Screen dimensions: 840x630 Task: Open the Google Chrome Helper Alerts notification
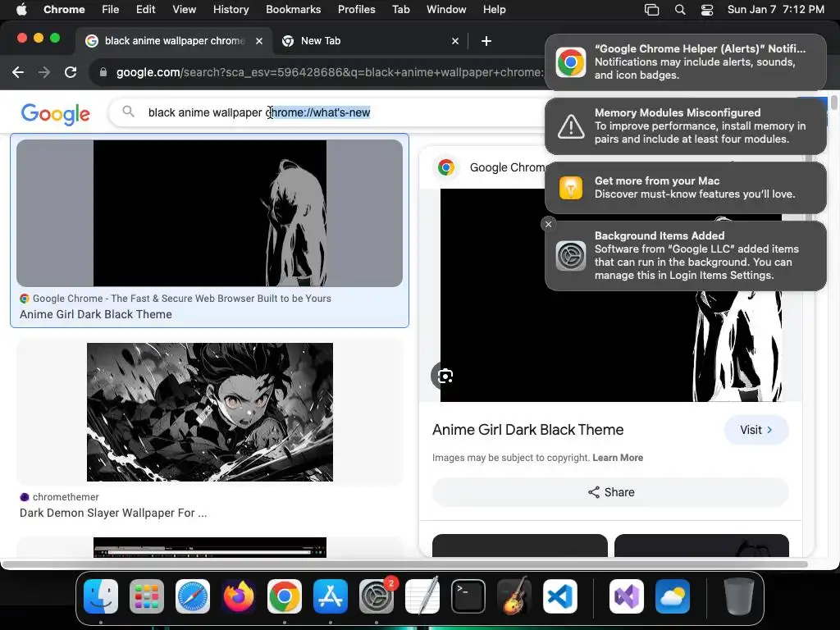(686, 62)
